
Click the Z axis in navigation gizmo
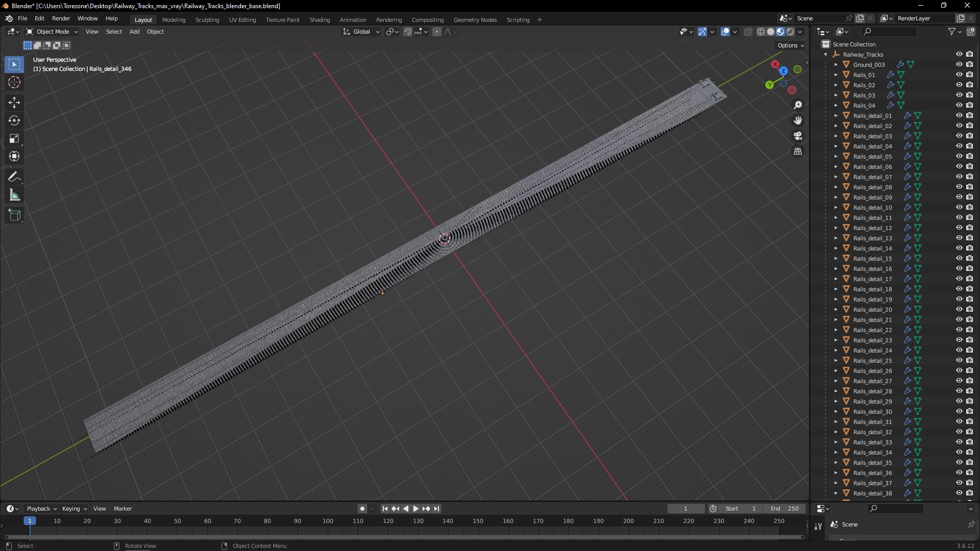click(783, 71)
